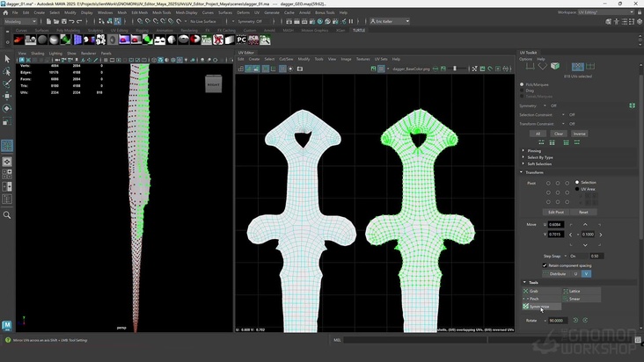
Task: Click the Lattice tool in UV Toolkit
Action: tap(582, 291)
